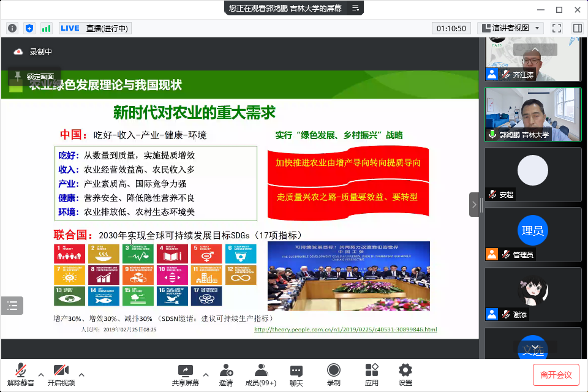The height and width of the screenshot is (392, 588).
Task: Open the Chat (聊天) panel
Action: tap(296, 374)
